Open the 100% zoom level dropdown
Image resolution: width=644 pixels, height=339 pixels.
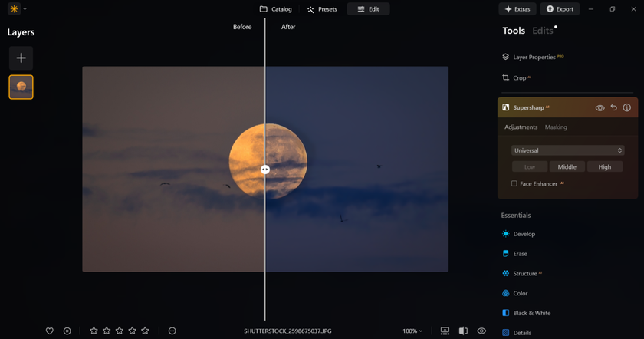(412, 331)
